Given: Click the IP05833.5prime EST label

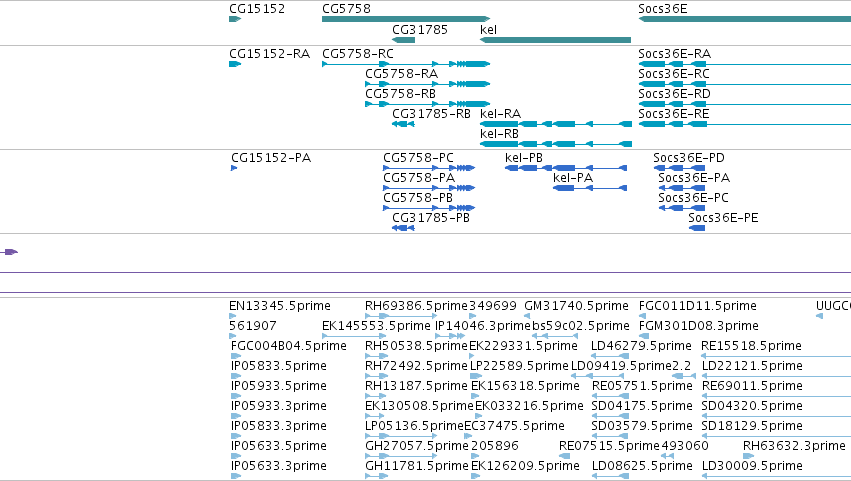Looking at the screenshot, I should click(x=279, y=366).
